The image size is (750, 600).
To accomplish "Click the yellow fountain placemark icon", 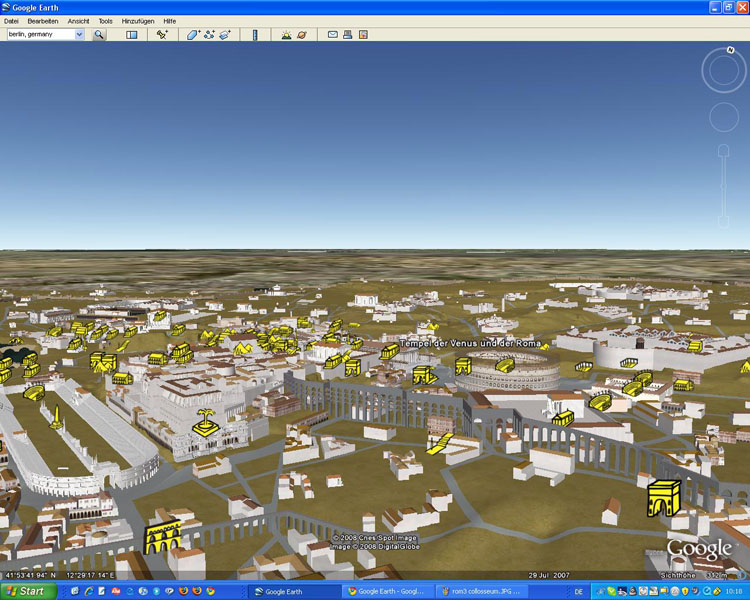I will click(x=206, y=422).
